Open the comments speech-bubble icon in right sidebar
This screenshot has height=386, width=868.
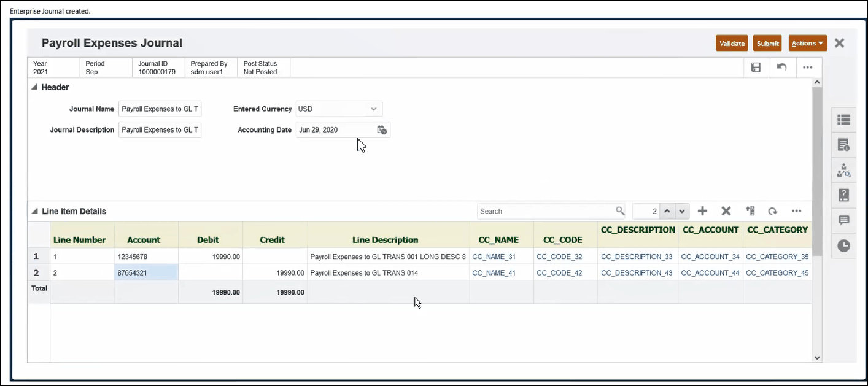pyautogui.click(x=843, y=220)
